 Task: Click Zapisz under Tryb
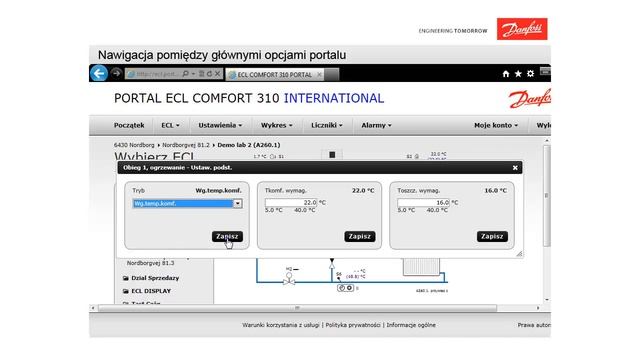(x=227, y=236)
